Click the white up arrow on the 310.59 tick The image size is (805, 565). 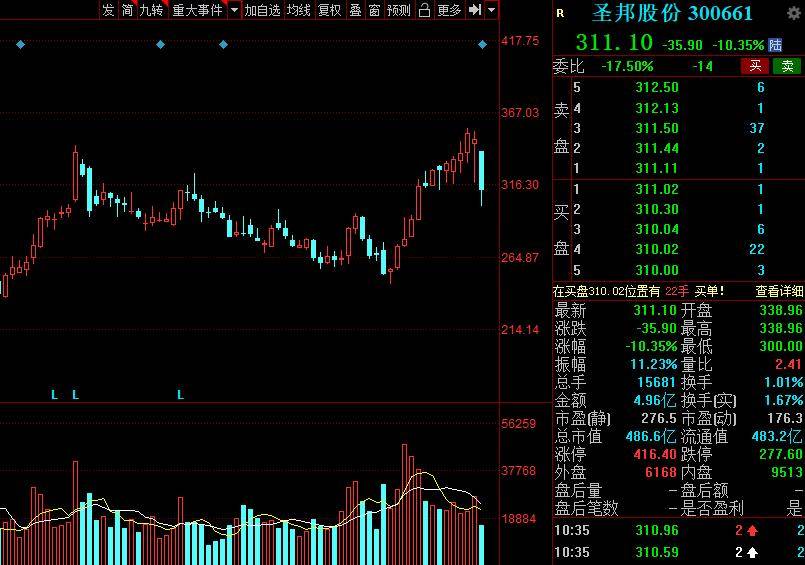753,553
